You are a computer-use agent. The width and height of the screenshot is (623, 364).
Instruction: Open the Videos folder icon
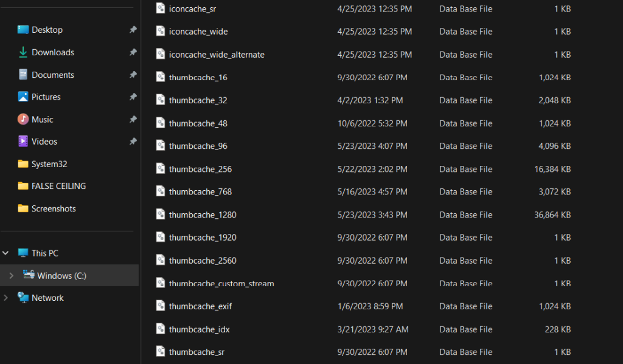click(x=23, y=142)
